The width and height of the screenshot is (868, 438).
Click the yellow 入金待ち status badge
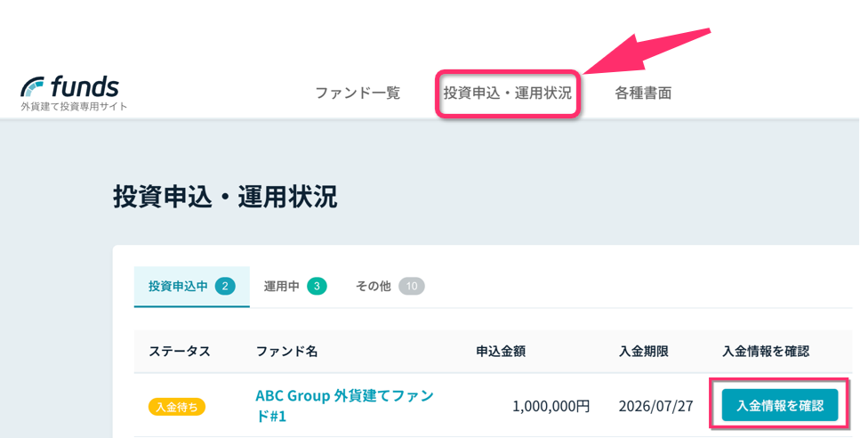pos(177,407)
